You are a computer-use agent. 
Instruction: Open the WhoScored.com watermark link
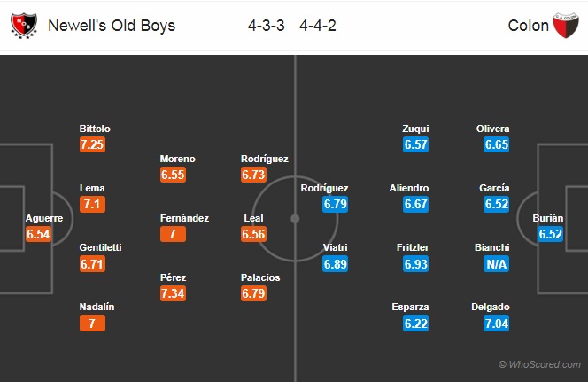click(x=539, y=364)
